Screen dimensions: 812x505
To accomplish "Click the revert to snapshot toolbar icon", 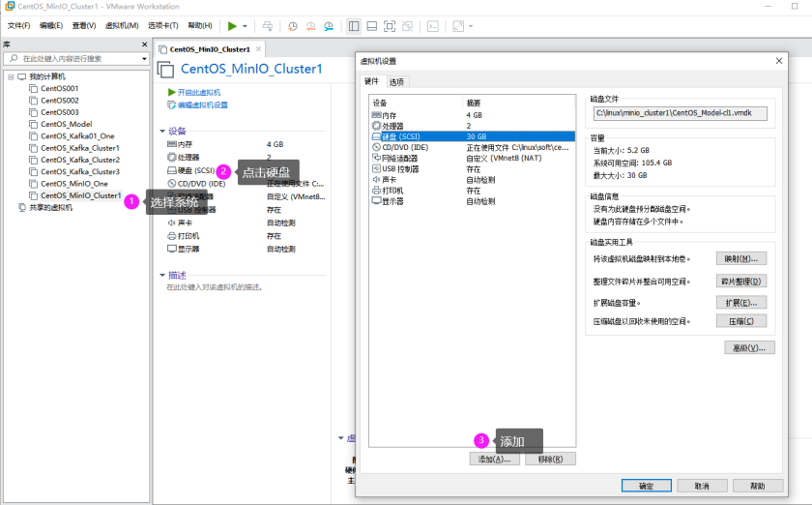I will [309, 26].
